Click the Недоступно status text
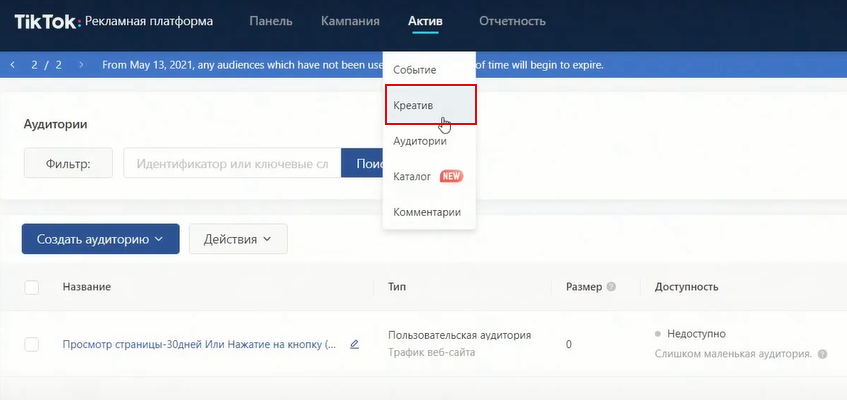The height and width of the screenshot is (400, 847). coord(696,334)
